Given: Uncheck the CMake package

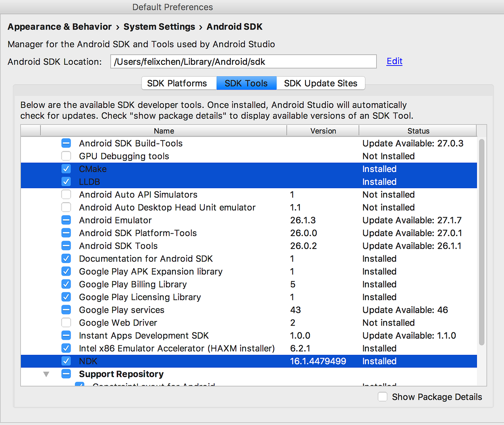Looking at the screenshot, I should coord(66,169).
